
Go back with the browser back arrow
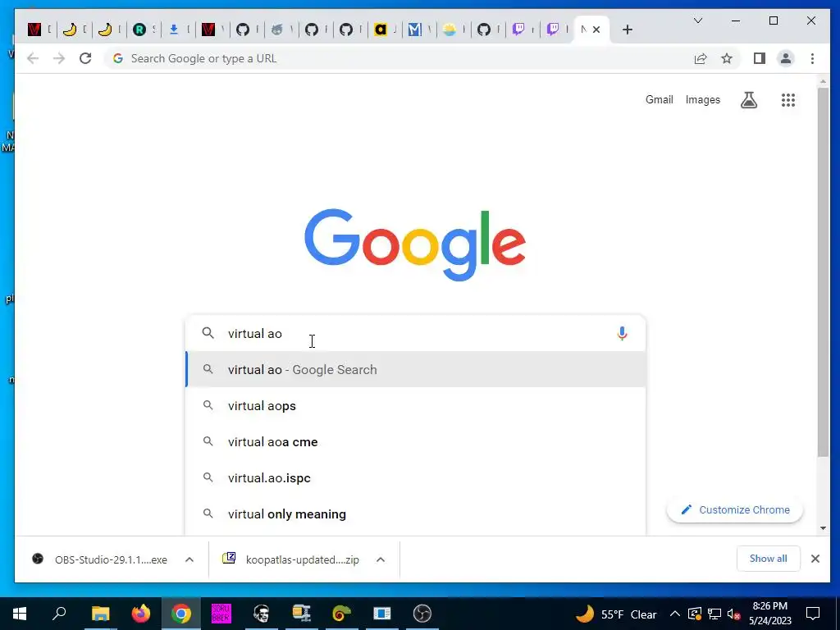[33, 58]
